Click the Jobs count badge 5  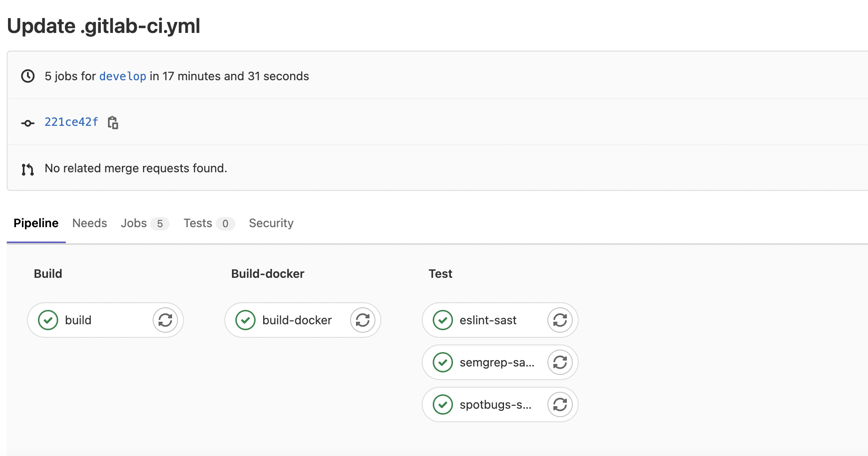[160, 223]
